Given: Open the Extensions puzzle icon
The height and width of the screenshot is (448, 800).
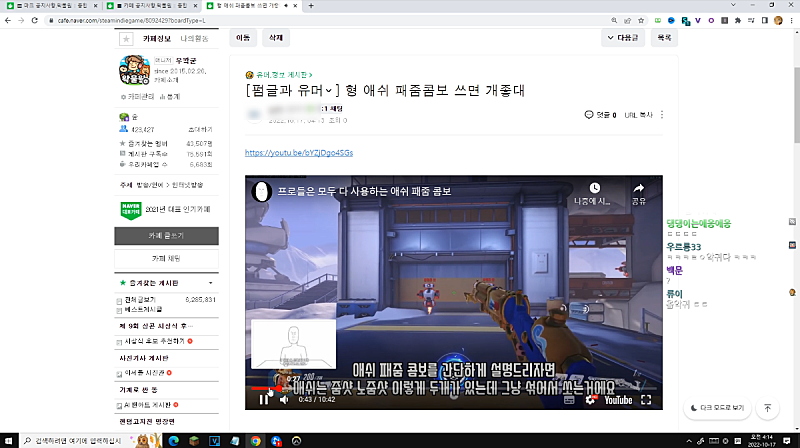Looking at the screenshot, I should (x=738, y=20).
